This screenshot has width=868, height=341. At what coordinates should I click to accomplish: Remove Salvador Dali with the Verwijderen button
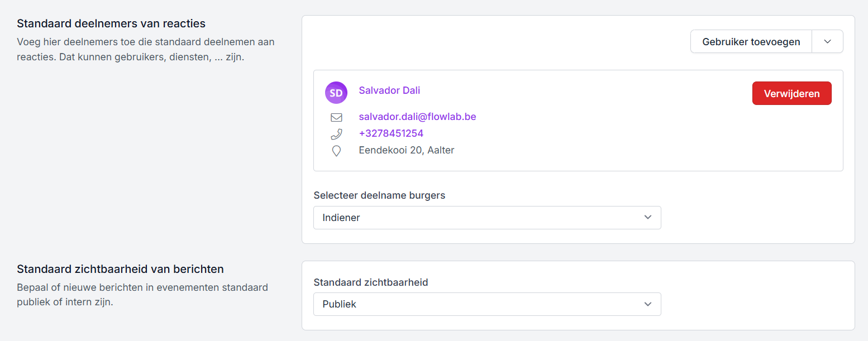[791, 93]
